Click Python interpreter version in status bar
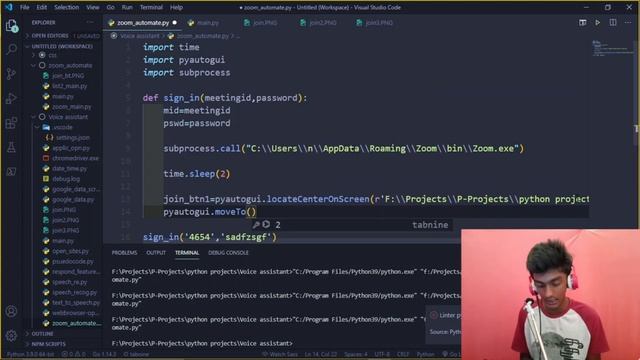The height and width of the screenshot is (360, 640). click(x=30, y=354)
